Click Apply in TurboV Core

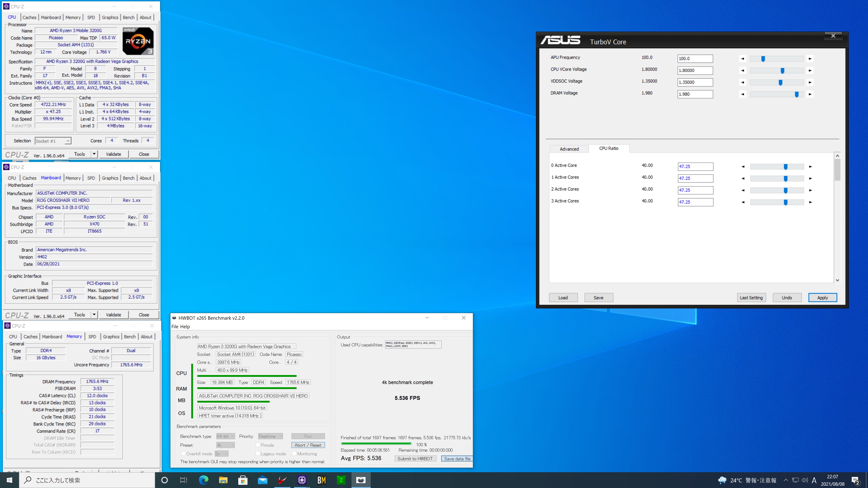(x=823, y=297)
